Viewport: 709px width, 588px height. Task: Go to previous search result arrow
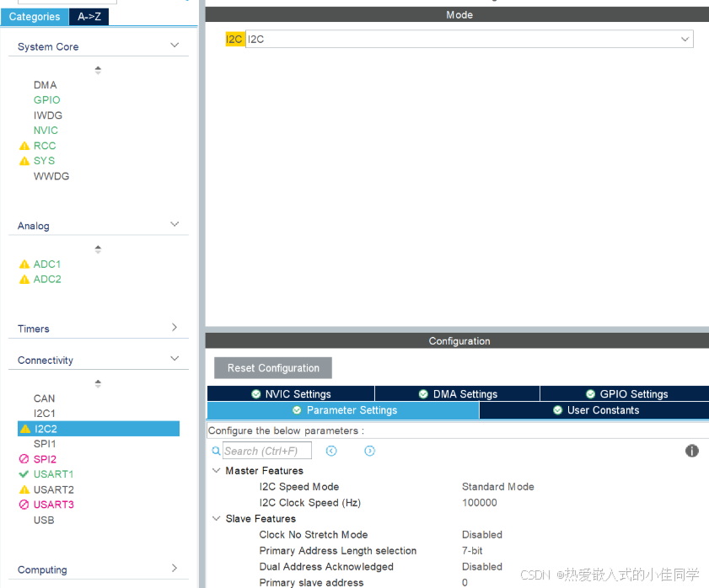(x=331, y=451)
